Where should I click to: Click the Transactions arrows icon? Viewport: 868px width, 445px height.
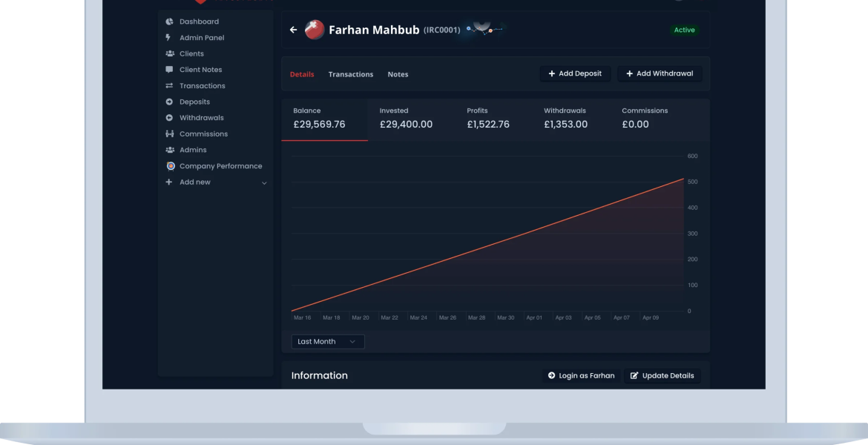pyautogui.click(x=169, y=86)
